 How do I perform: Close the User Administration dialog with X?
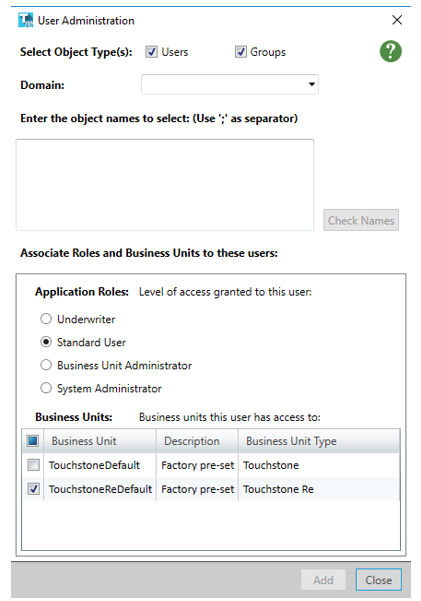(397, 20)
